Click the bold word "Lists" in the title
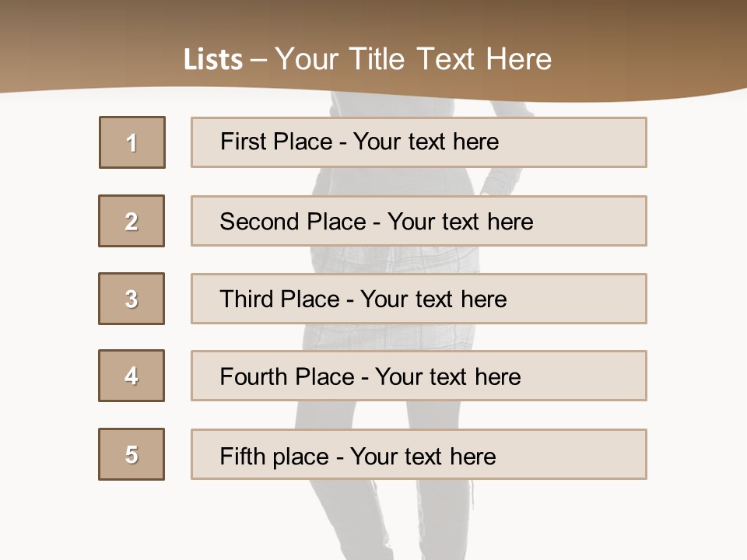This screenshot has width=747, height=560. coord(212,60)
